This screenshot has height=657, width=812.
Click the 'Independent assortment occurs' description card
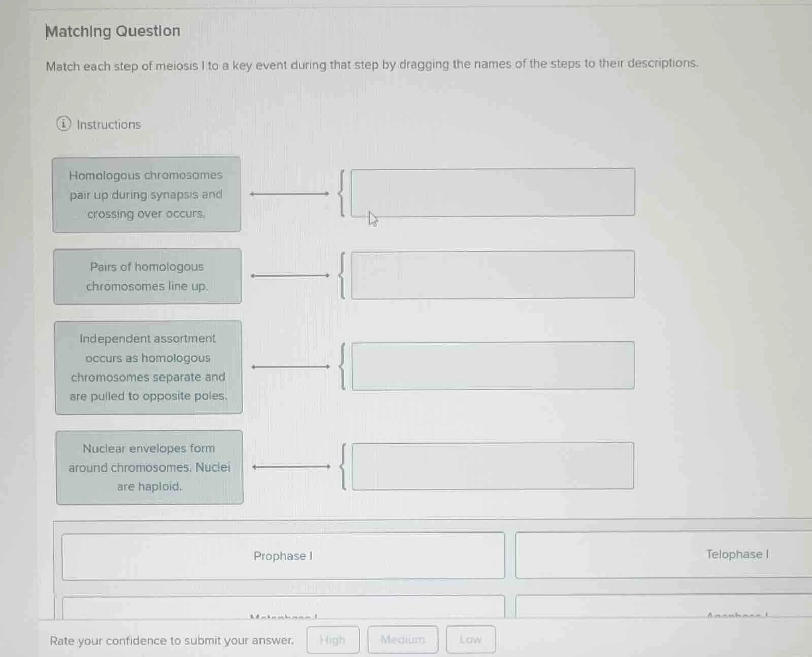(148, 367)
